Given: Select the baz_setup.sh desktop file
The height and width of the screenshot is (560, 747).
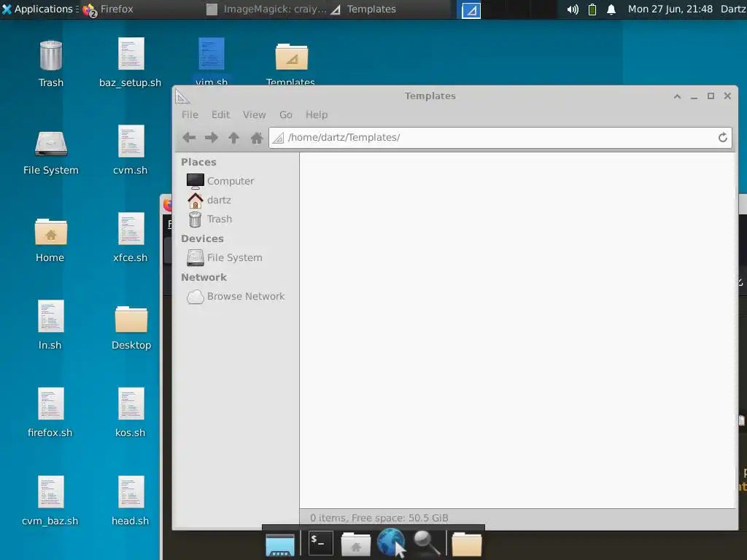Looking at the screenshot, I should (x=131, y=63).
